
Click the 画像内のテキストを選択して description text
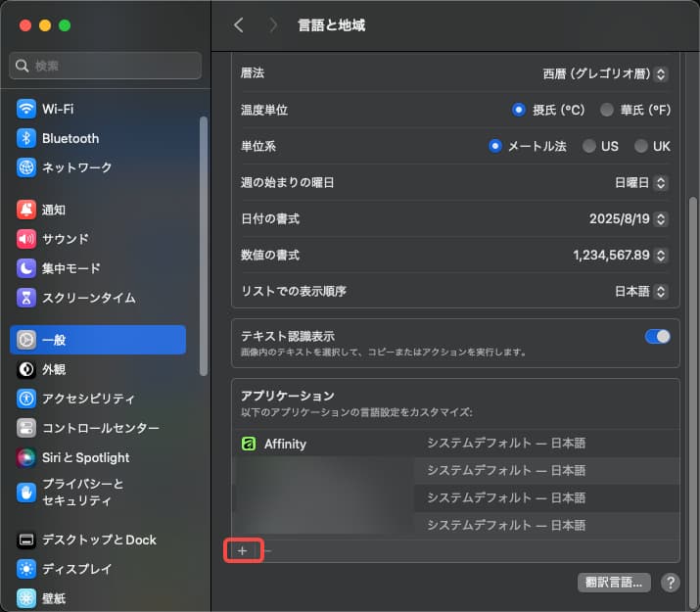pyautogui.click(x=384, y=353)
